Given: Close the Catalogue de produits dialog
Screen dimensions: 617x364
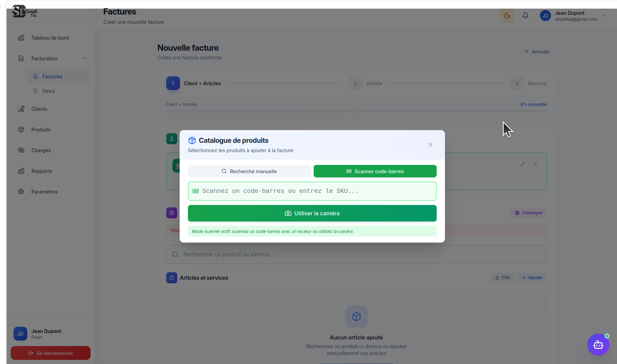Looking at the screenshot, I should pyautogui.click(x=430, y=145).
